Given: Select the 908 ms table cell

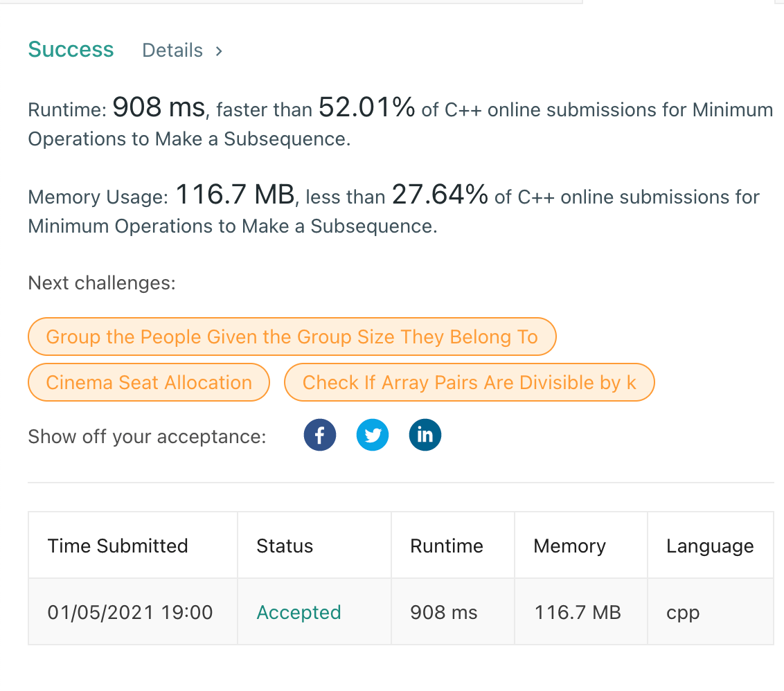Looking at the screenshot, I should [x=444, y=612].
